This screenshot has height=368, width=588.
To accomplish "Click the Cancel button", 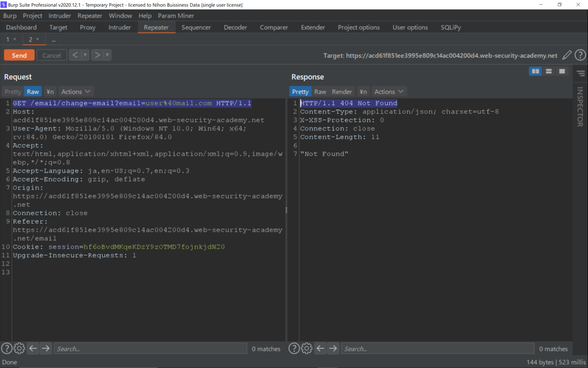I will [x=51, y=55].
